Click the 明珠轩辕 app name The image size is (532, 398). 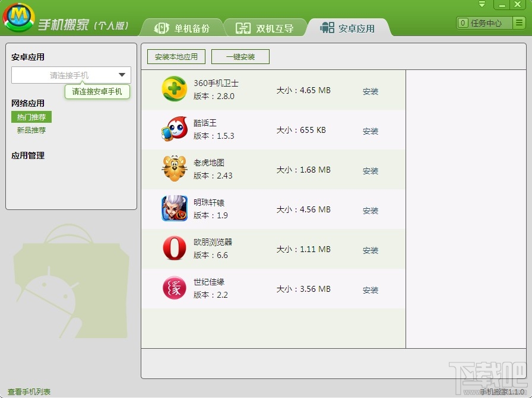click(x=208, y=202)
